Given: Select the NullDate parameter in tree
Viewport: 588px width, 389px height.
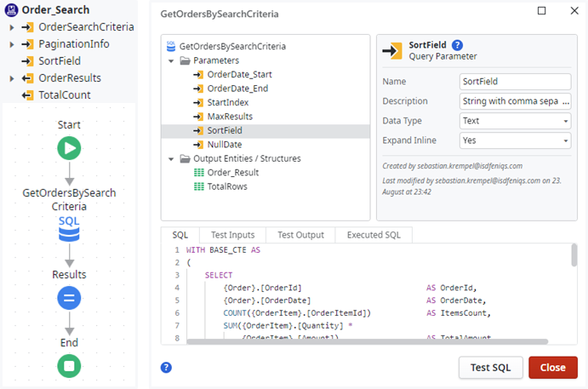Looking at the screenshot, I should [225, 145].
